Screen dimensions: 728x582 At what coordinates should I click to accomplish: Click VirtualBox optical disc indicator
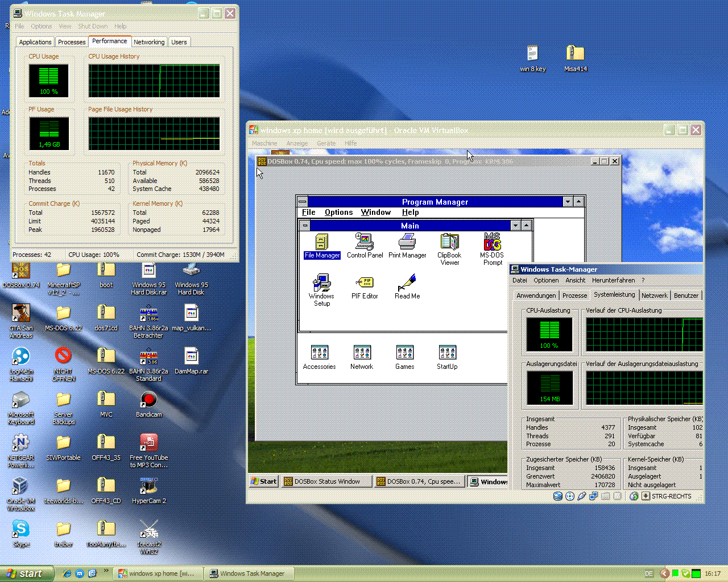[570, 496]
